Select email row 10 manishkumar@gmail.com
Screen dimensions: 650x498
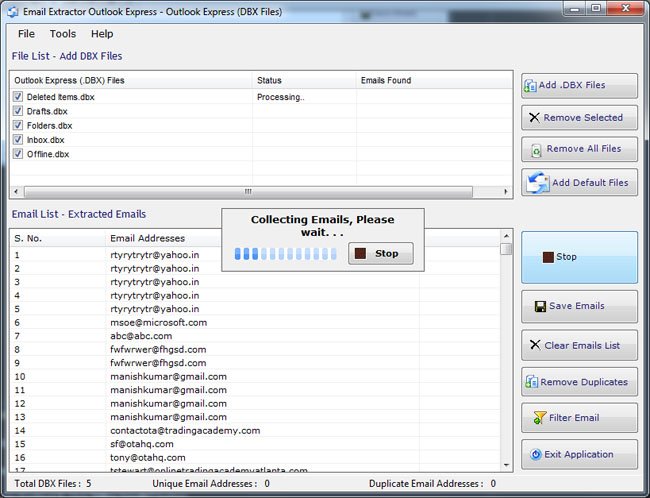(255, 377)
